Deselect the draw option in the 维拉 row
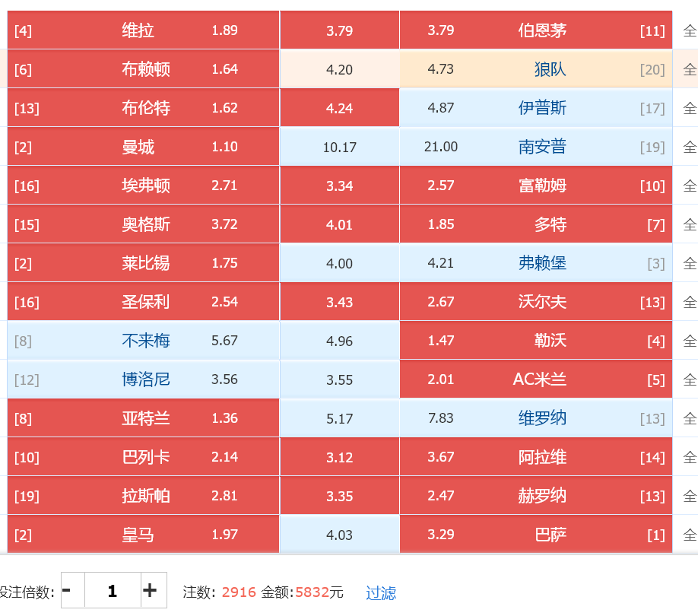The width and height of the screenshot is (698, 616). (340, 30)
